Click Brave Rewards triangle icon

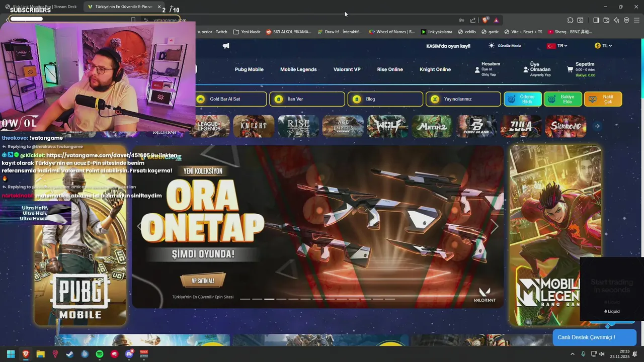click(x=496, y=20)
